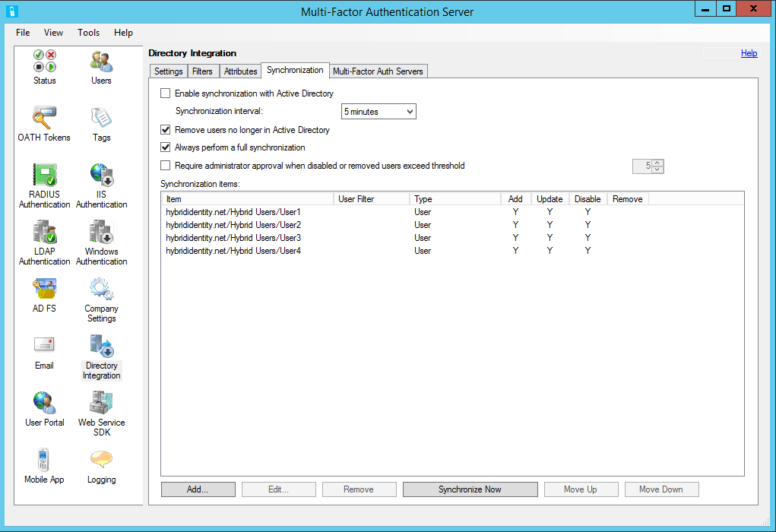776x532 pixels.
Task: Click the Add... button
Action: [x=198, y=489]
